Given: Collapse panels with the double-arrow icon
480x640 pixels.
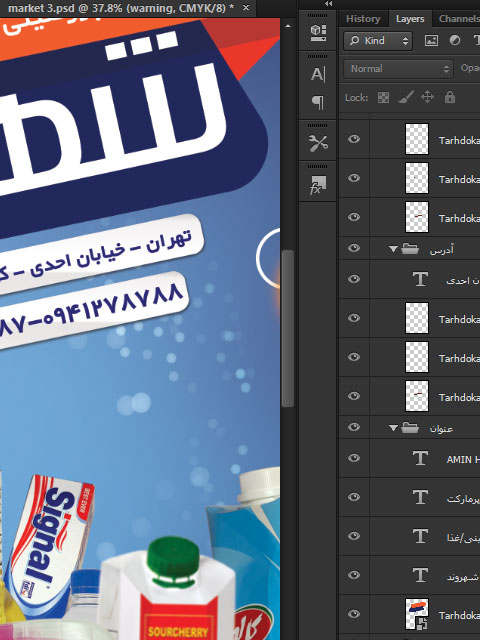Looking at the screenshot, I should 329,4.
